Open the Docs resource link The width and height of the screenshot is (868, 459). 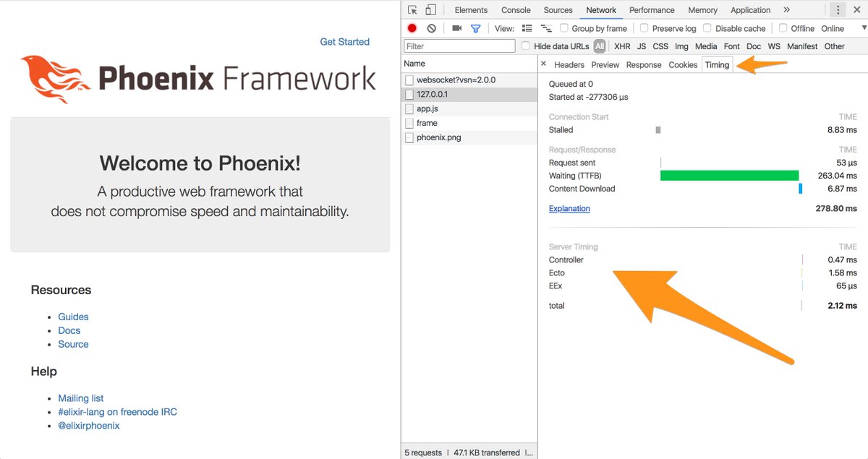click(69, 330)
